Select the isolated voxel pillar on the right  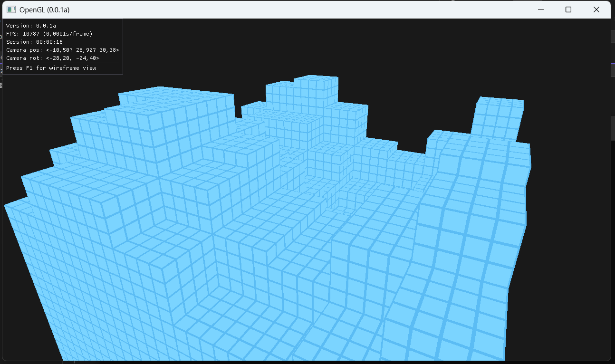click(x=499, y=116)
